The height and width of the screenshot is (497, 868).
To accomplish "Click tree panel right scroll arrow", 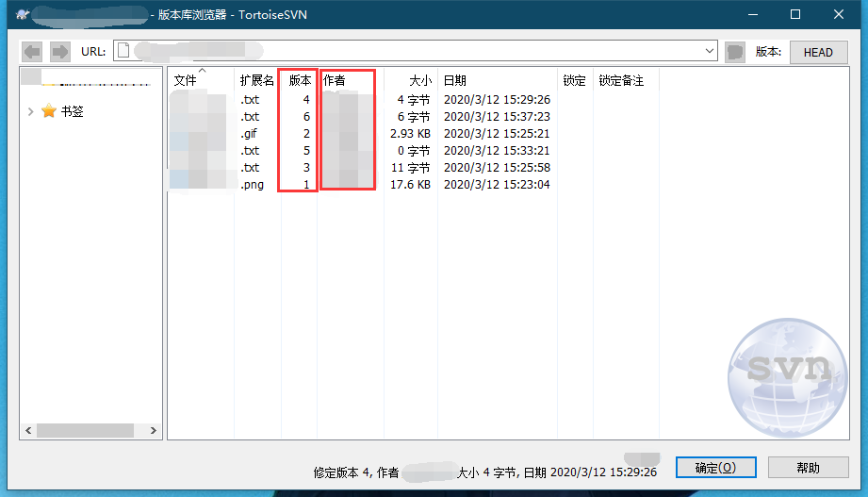I will coord(154,430).
